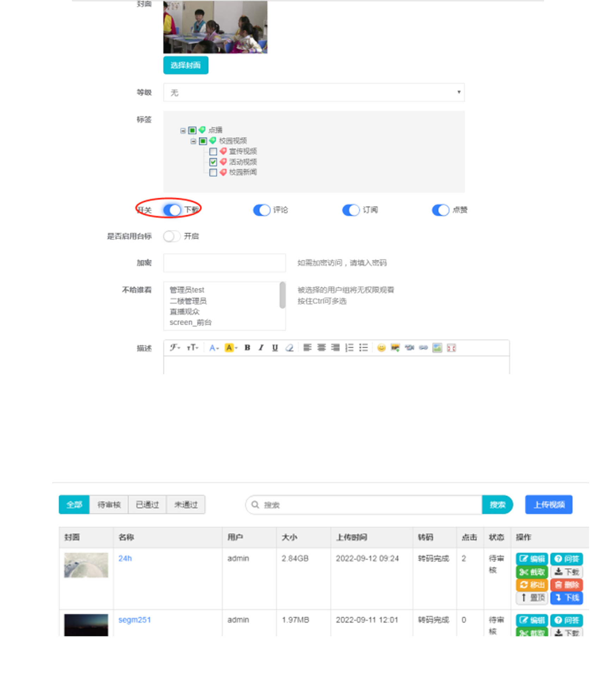Viewport: 616px width, 677px height.
Task: Collapse the 校园视频 tree node
Action: pyautogui.click(x=193, y=141)
